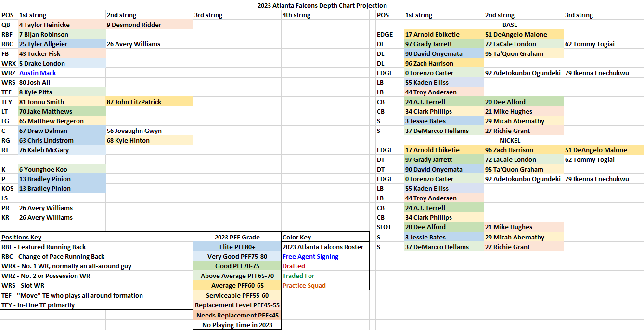Click the 4 Taylor Heinicke cell
This screenshot has width=644, height=330.
62,25
